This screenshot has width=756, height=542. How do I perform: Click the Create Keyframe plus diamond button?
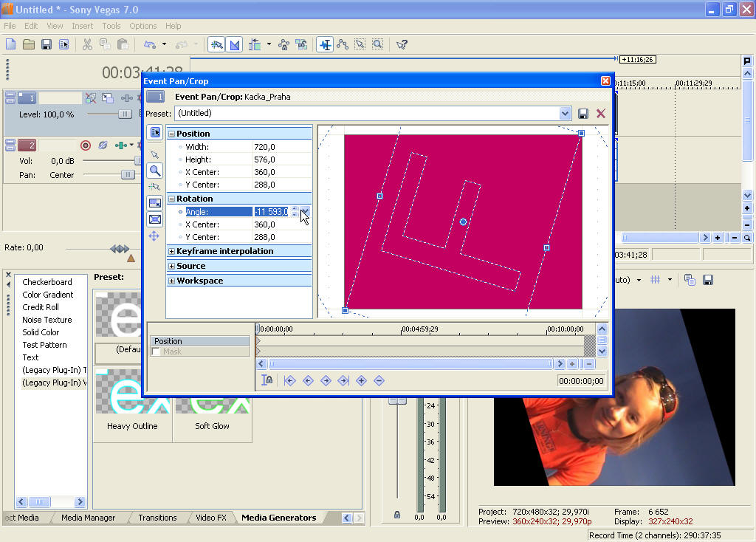[x=361, y=380]
